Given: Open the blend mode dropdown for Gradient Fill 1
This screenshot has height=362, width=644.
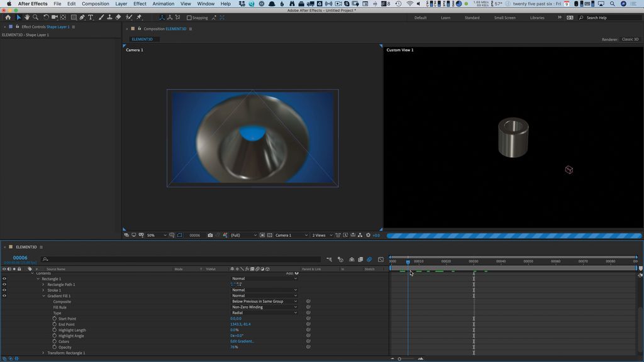Looking at the screenshot, I should coord(264,295).
